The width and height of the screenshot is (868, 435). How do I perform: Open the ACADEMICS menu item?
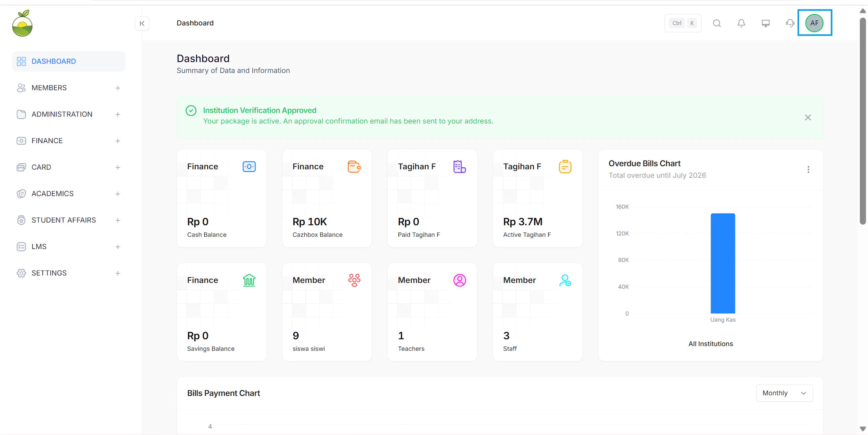click(x=69, y=194)
